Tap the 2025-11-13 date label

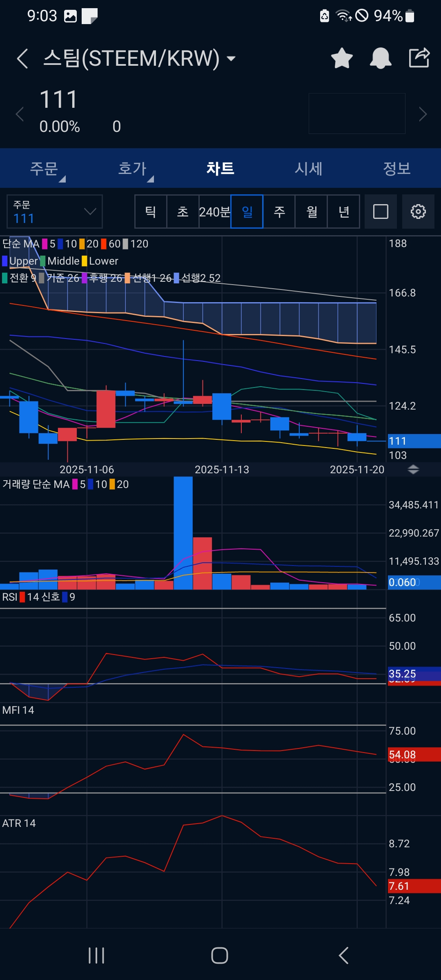(222, 470)
